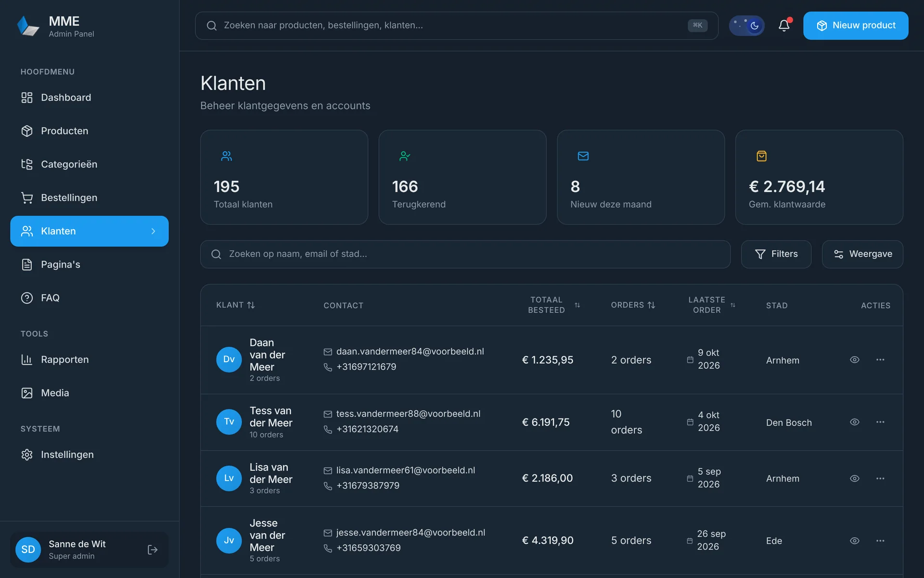Image resolution: width=924 pixels, height=578 pixels.
Task: Click the SD user avatar
Action: [28, 550]
